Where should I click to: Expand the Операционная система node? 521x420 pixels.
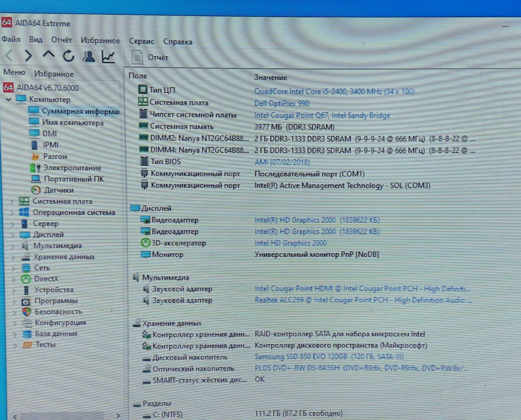tap(12, 213)
